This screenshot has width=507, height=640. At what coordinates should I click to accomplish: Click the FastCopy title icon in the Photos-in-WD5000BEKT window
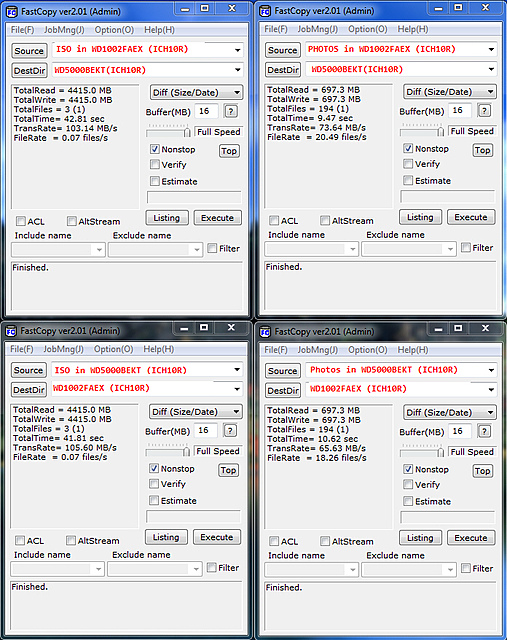[265, 332]
